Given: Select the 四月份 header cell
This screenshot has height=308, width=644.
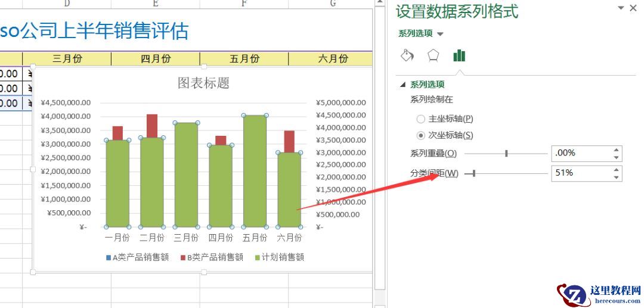Looking at the screenshot, I should 156,58.
